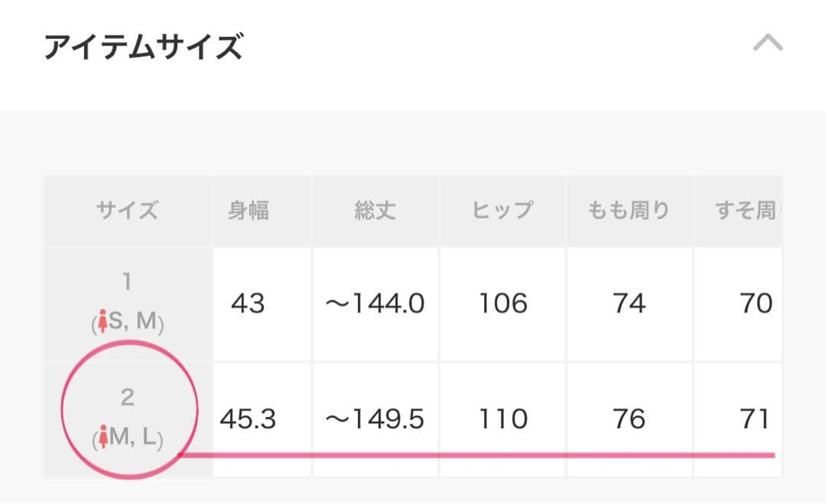Image resolution: width=826 pixels, height=504 pixels.
Task: Click the ～149.5 total length cell
Action: 375,419
